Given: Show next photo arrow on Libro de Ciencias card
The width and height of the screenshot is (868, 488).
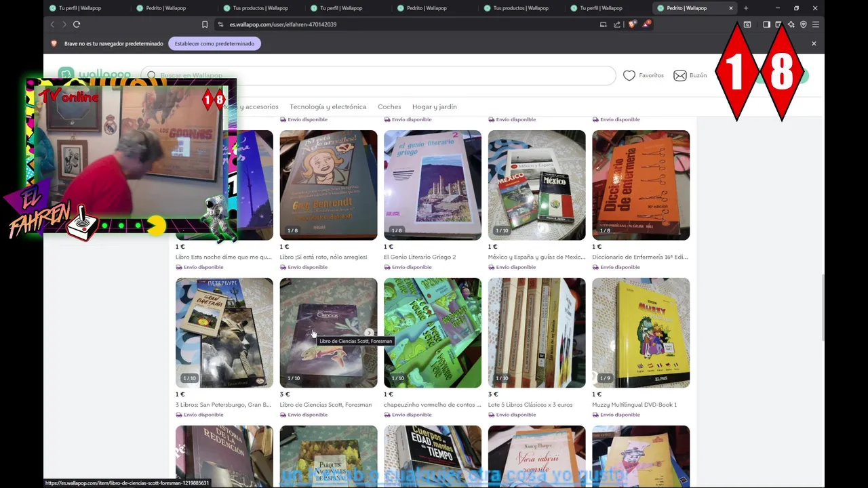Looking at the screenshot, I should pos(369,333).
